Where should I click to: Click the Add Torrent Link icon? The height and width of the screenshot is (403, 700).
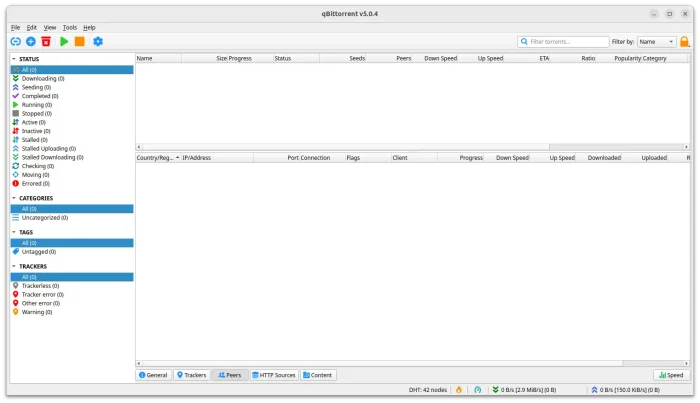coord(15,41)
